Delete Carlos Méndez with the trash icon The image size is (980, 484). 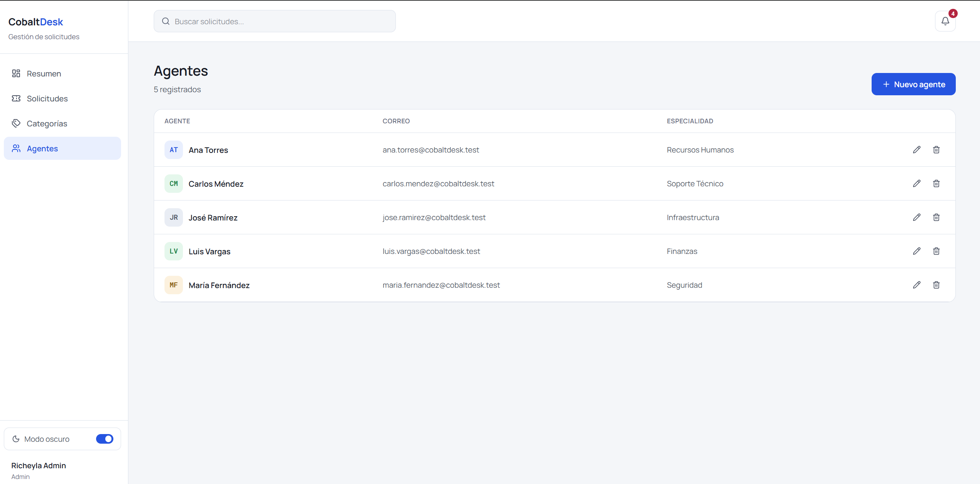click(936, 184)
